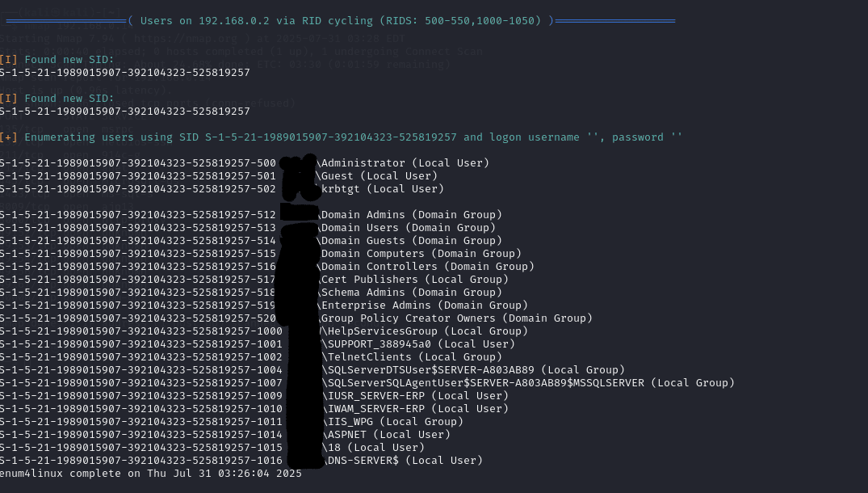
Task: Select the krbtgt (Local User) entry
Action: click(382, 189)
